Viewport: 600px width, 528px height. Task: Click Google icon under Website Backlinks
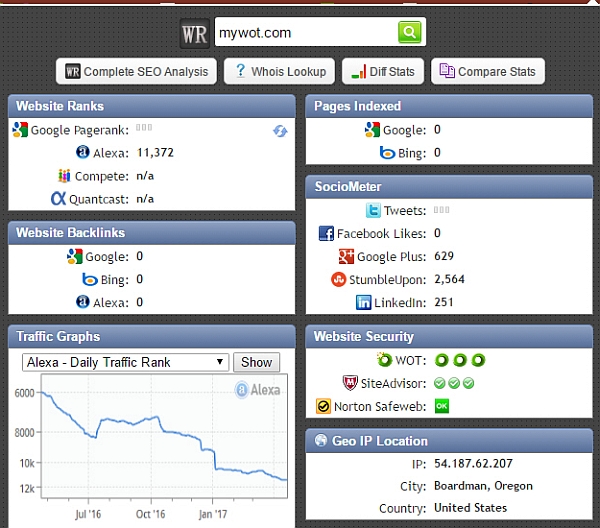(75, 256)
